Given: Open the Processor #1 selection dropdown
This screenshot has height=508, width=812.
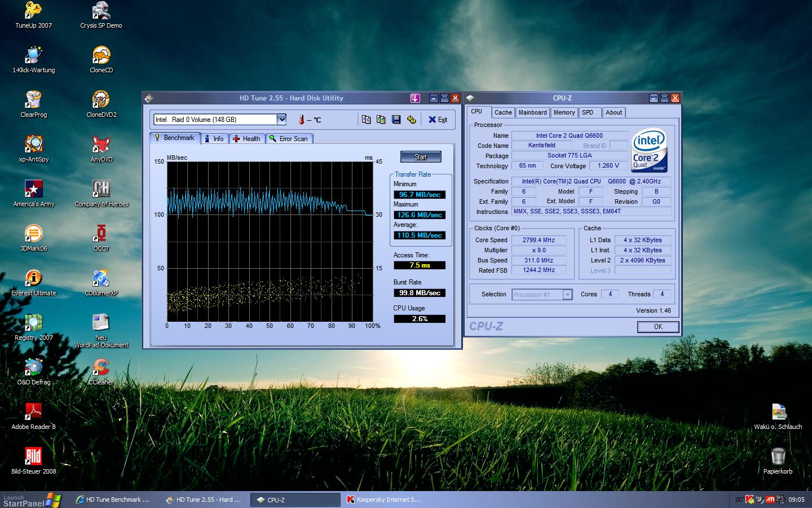Looking at the screenshot, I should pyautogui.click(x=567, y=295).
